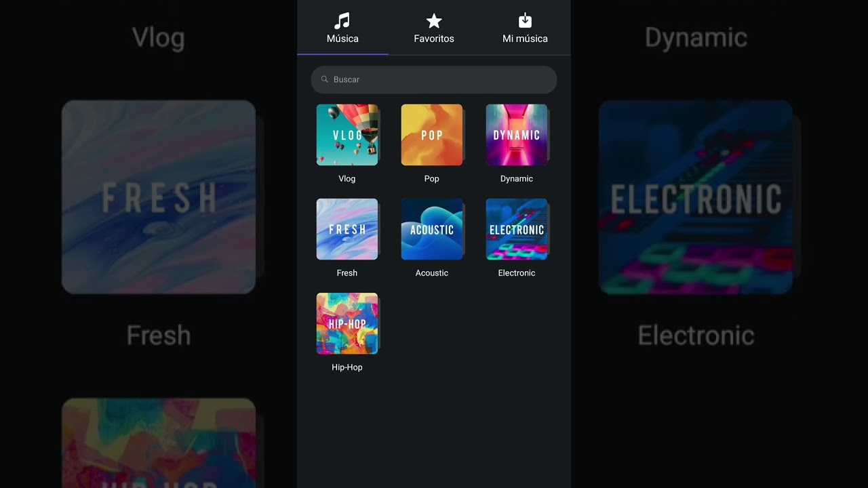The image size is (868, 488).
Task: Click the Fresh label under thumbnail
Action: pos(347,273)
